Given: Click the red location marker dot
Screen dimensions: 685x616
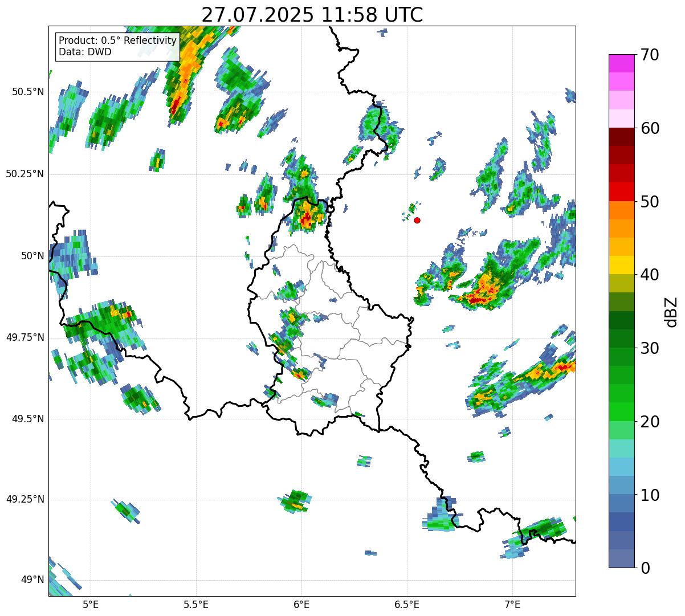Looking at the screenshot, I should pyautogui.click(x=417, y=220).
